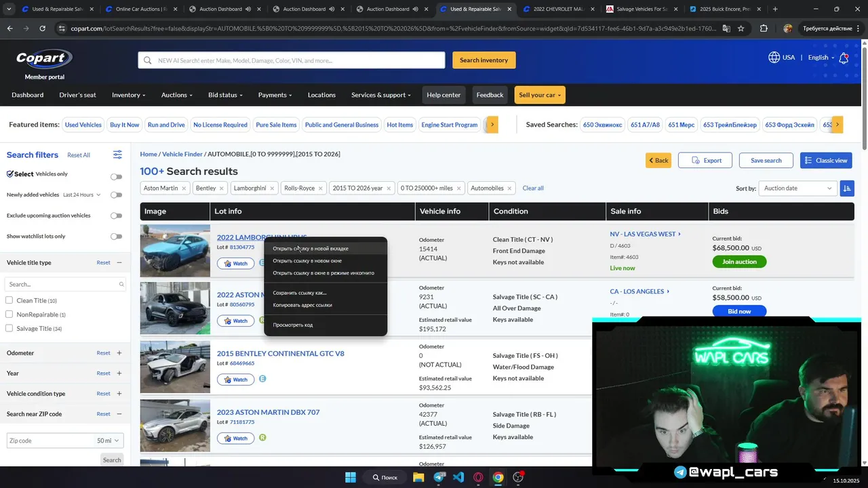Open the Sort by Auction date dropdown
This screenshot has height=488, width=868.
[x=797, y=188]
